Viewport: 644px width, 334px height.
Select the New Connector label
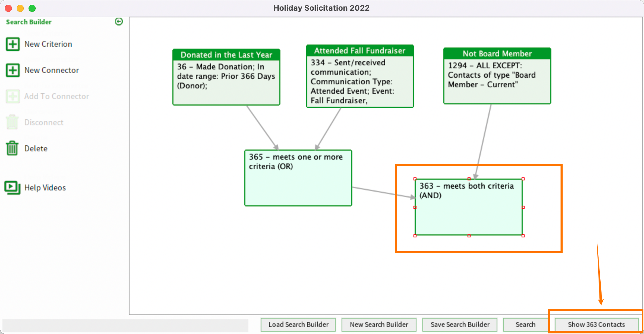52,70
